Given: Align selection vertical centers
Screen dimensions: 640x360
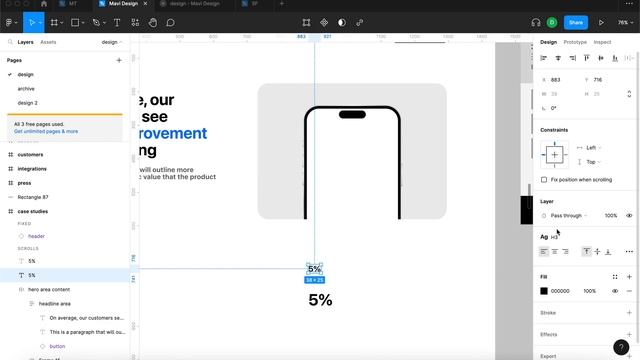Looking at the screenshot, I should click(601, 58).
